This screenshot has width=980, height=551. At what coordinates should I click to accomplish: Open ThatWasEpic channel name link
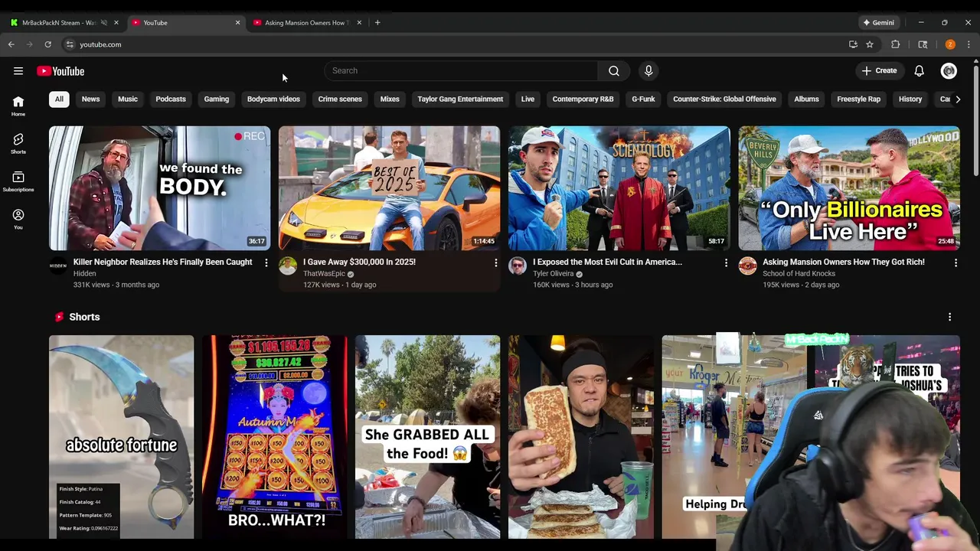pyautogui.click(x=324, y=274)
